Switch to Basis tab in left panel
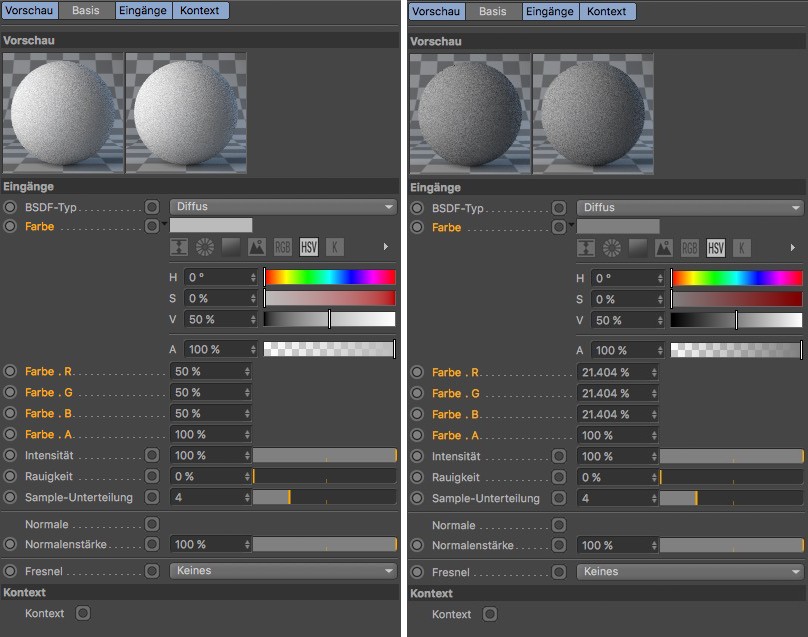 86,11
